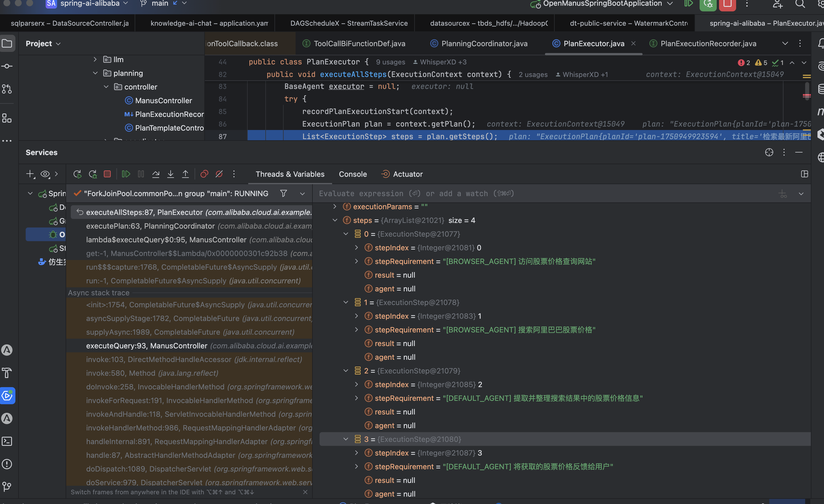Switch to the Console tab
Viewport: 824px width, 504px height.
click(x=352, y=174)
